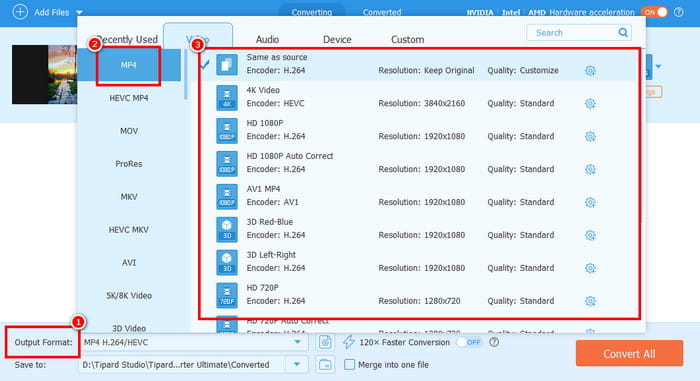Open settings gear for Same as source

coord(590,71)
